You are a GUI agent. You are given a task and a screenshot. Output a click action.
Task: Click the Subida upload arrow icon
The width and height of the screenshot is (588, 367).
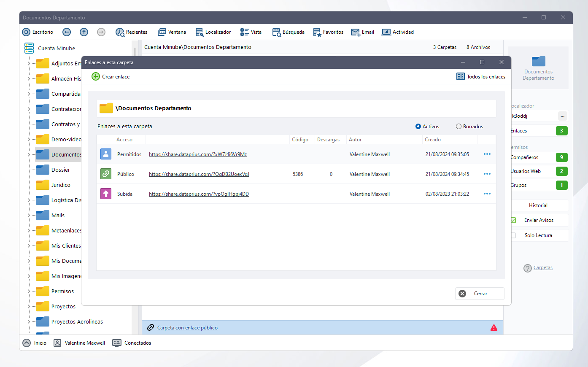[106, 194]
